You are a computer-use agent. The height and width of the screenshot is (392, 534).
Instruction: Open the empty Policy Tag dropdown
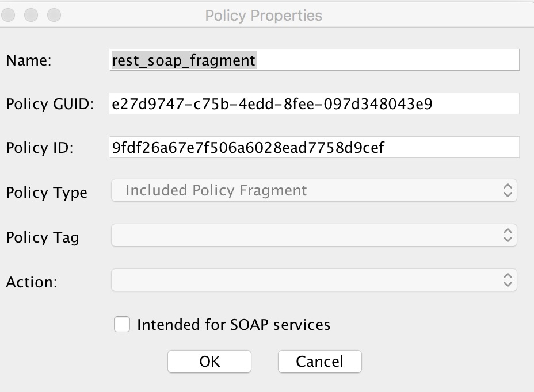click(x=314, y=235)
